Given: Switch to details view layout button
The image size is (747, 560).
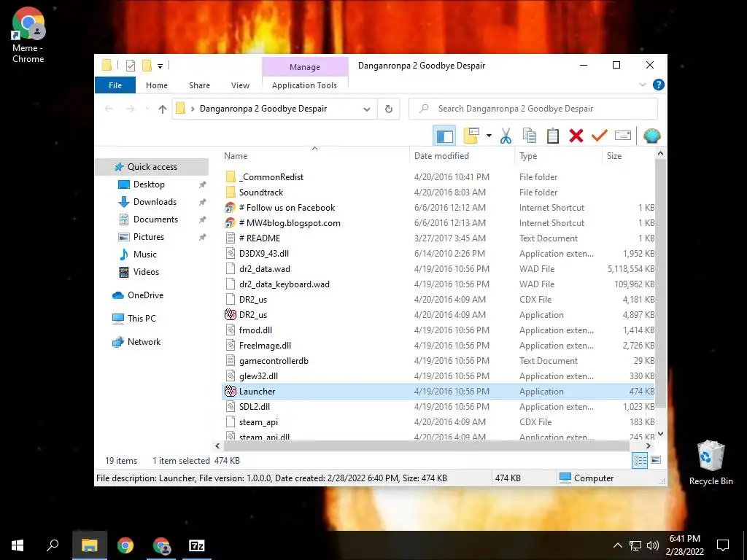Looking at the screenshot, I should pos(640,460).
